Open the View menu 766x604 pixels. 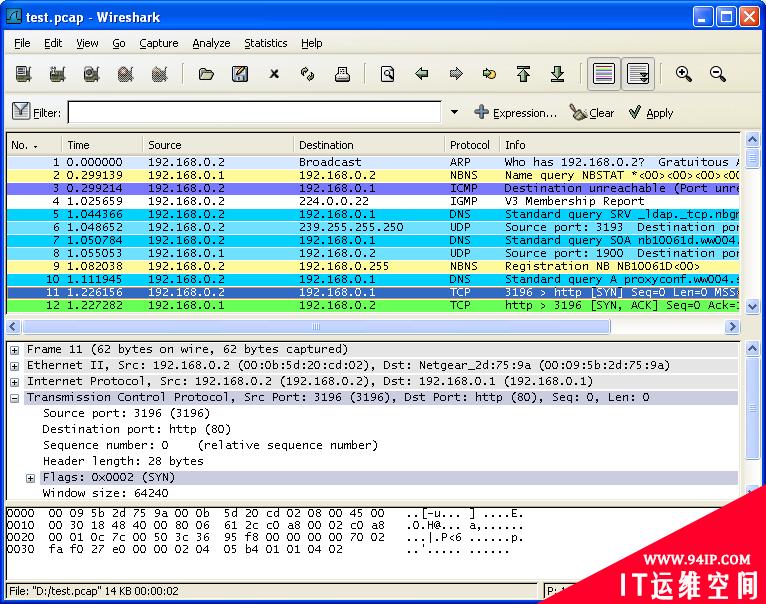[x=87, y=43]
